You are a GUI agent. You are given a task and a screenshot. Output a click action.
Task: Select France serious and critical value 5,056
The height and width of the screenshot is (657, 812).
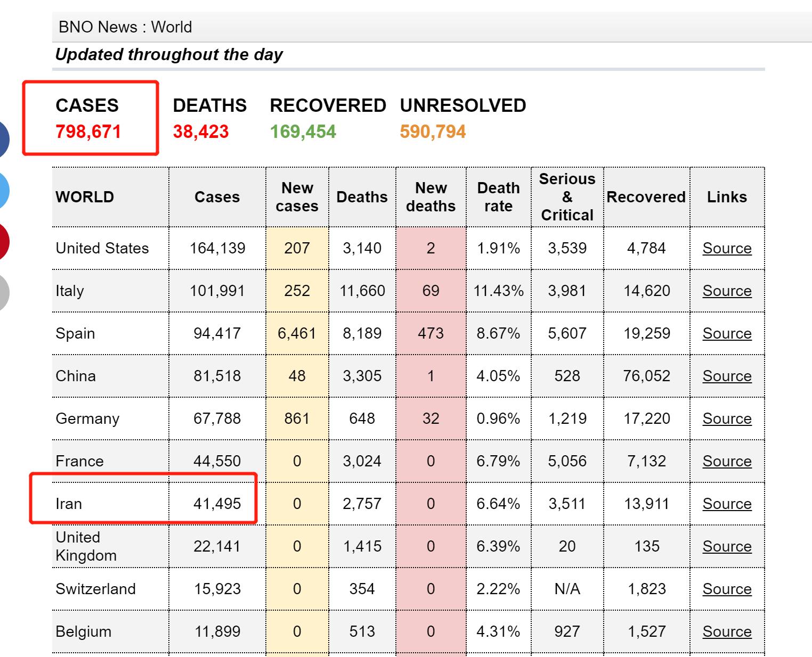coord(567,461)
